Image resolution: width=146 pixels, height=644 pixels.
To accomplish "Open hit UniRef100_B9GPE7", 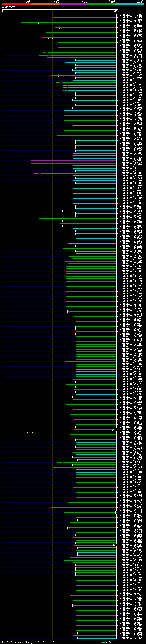I will click(131, 30).
